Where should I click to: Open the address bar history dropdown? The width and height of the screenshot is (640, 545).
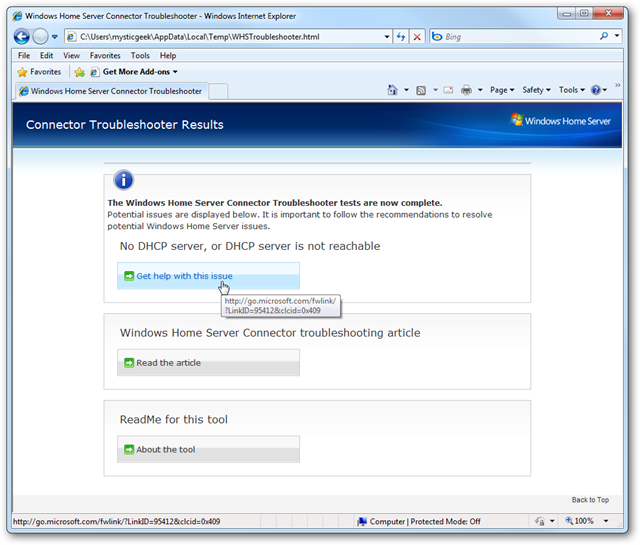tap(387, 37)
